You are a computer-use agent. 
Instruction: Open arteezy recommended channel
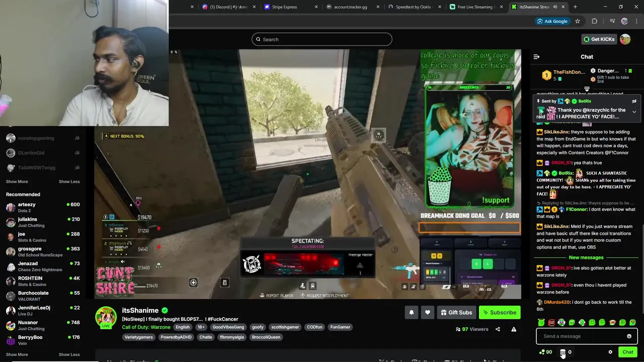point(43,208)
